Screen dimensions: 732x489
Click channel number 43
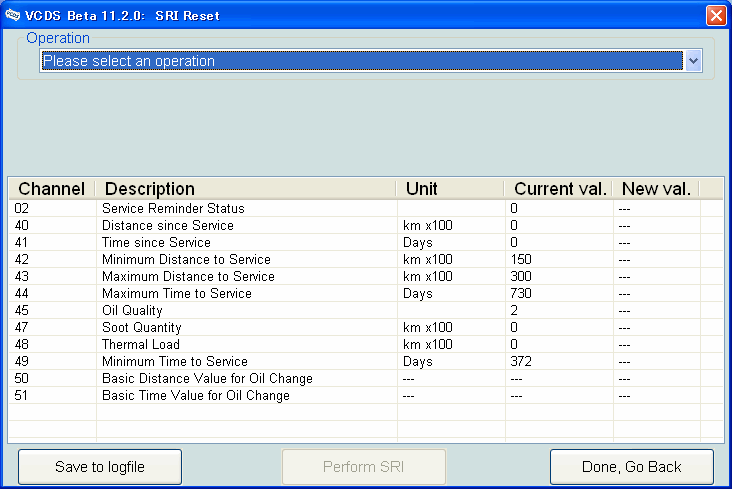pyautogui.click(x=21, y=276)
